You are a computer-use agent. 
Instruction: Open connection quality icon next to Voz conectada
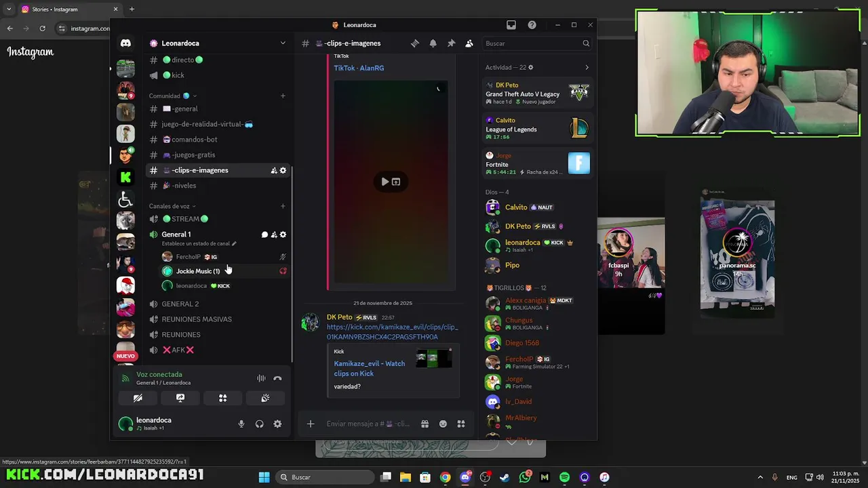pos(125,378)
